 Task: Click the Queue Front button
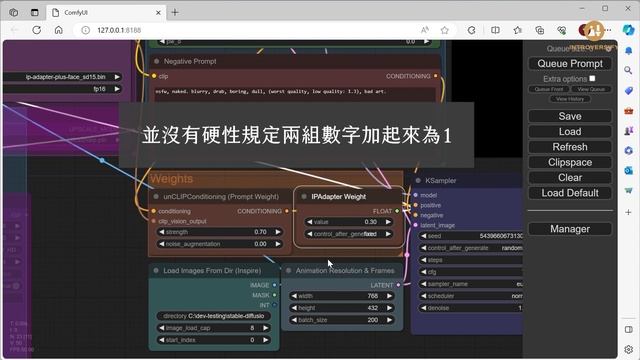(x=549, y=89)
